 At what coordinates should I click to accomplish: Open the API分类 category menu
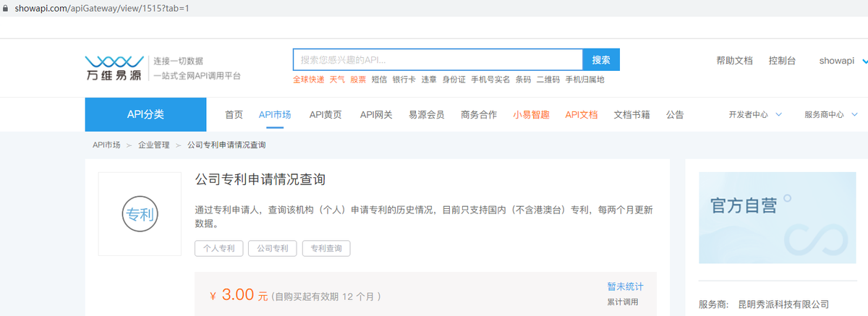[145, 114]
